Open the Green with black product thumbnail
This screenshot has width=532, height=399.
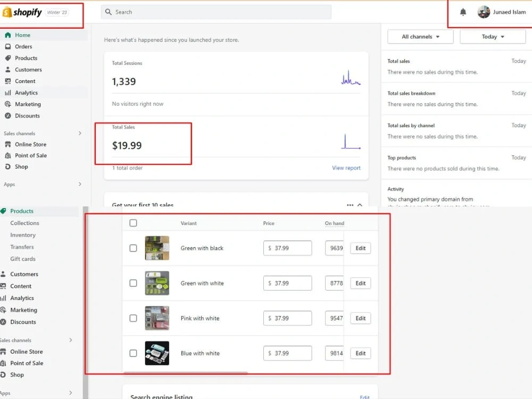click(x=157, y=248)
